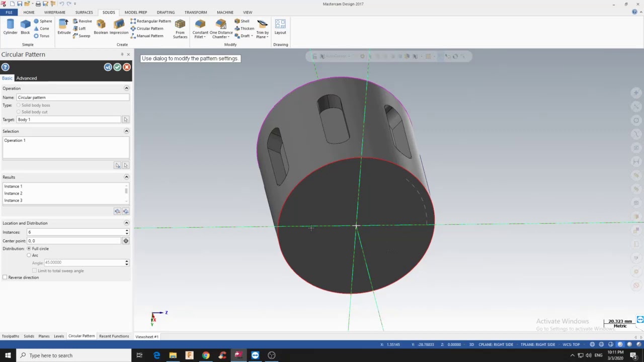Click CPLANE: RIGHT SIDE status entry

[x=496, y=344]
